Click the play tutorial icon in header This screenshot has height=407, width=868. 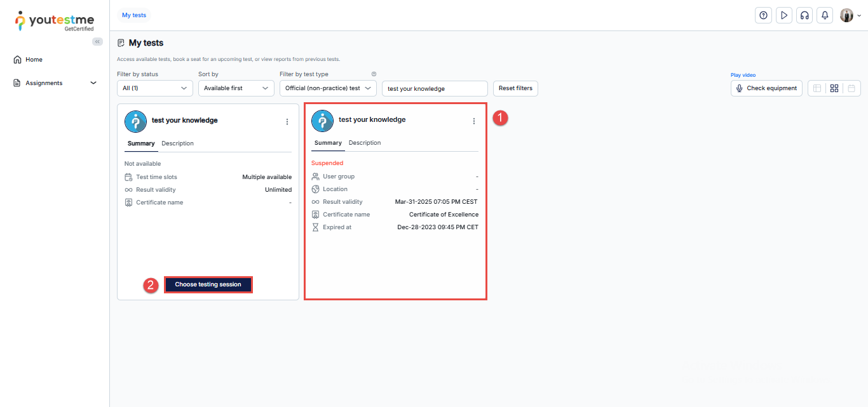[x=784, y=15]
